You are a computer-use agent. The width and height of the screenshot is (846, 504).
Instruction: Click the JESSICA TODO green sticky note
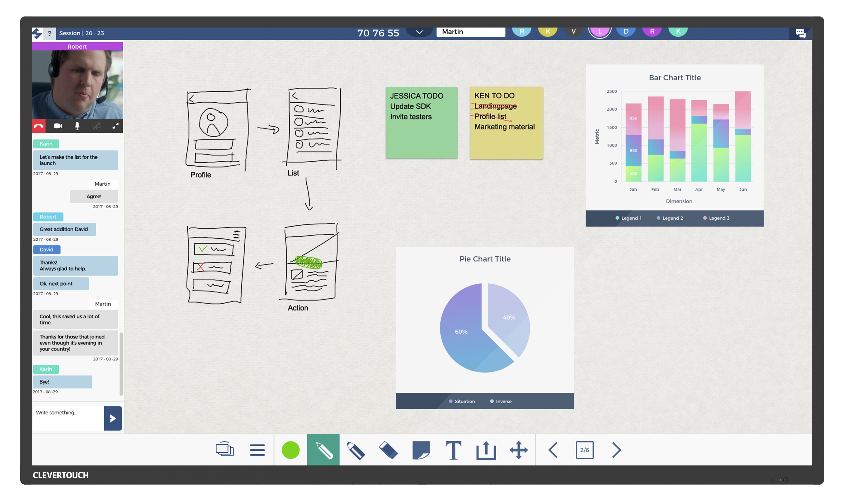point(422,123)
